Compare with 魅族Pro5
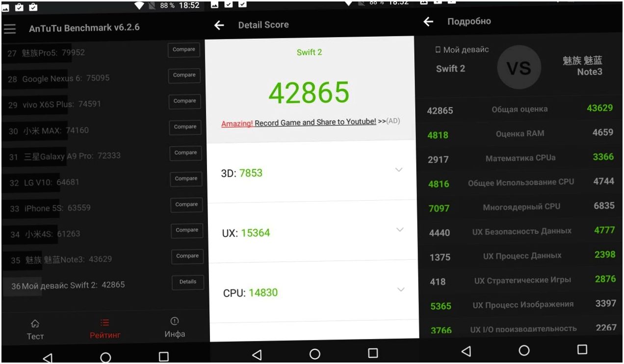The width and height of the screenshot is (624, 364). coord(184,50)
